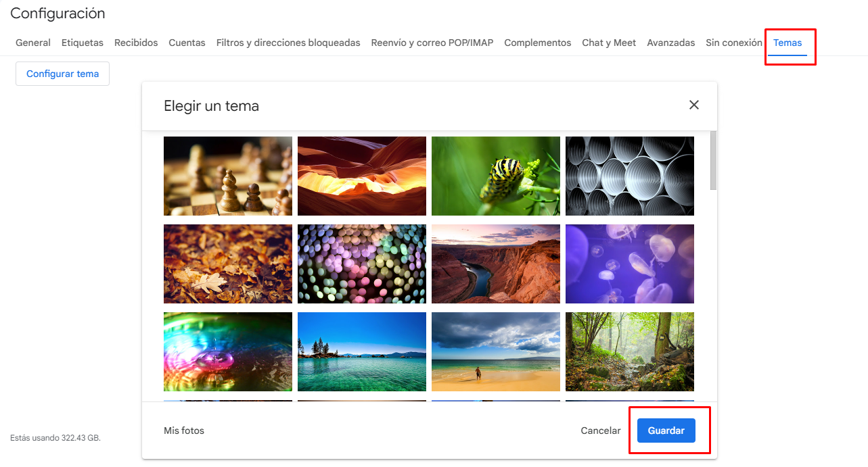Click the theme list scrollbar
The width and height of the screenshot is (868, 467).
714,162
